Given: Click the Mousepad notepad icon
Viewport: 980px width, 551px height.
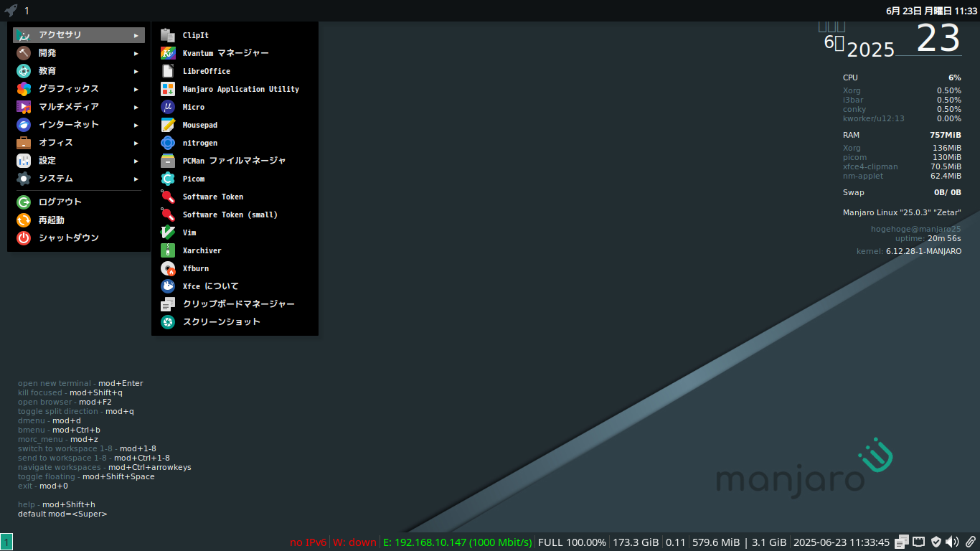Looking at the screenshot, I should click(168, 125).
